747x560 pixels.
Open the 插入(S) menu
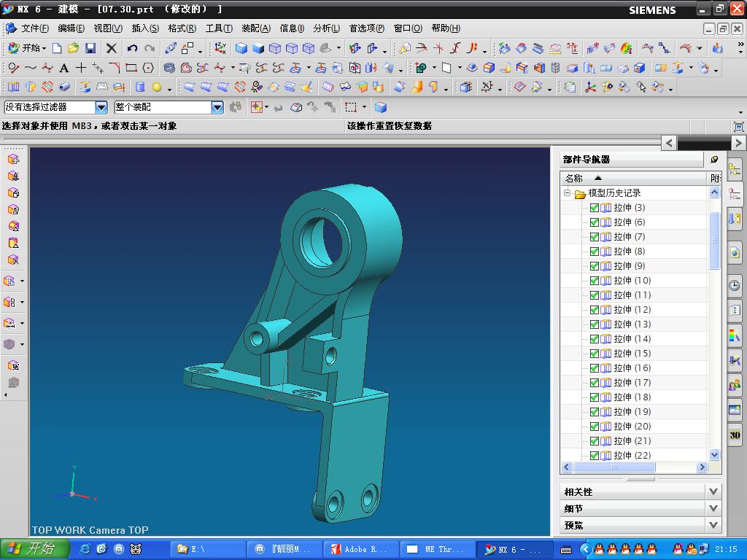click(x=144, y=28)
